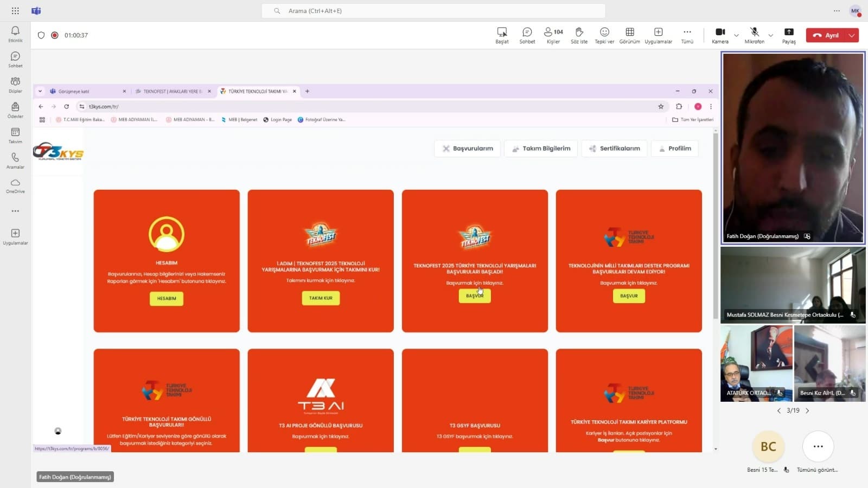Click the Arama search box

433,11
